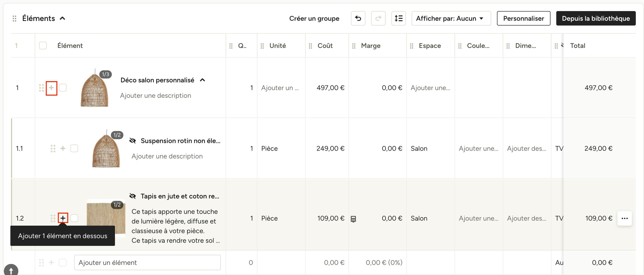Click Ajouter des... dimensions cell for Suspension rotin
The width and height of the screenshot is (644, 275).
point(526,149)
